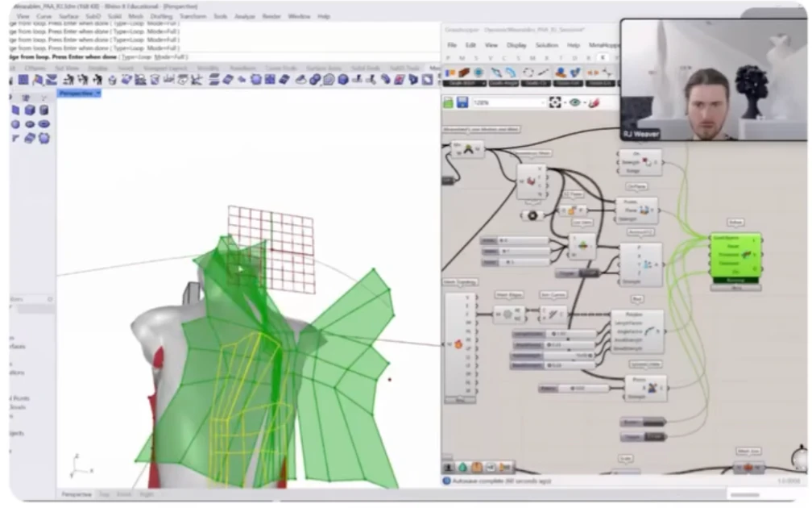Click the RJ Weaver webcam video thumbnail
This screenshot has height=508, width=812.
(714, 80)
